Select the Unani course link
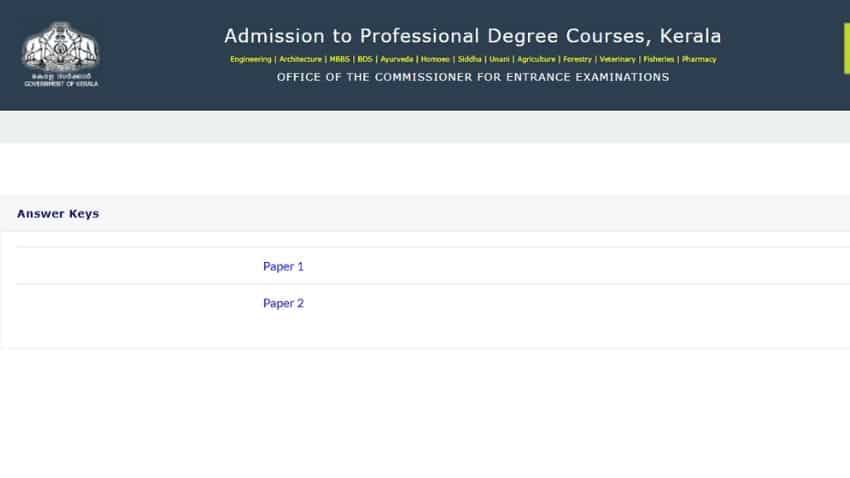Screen dimensions: 850x478 [x=499, y=59]
